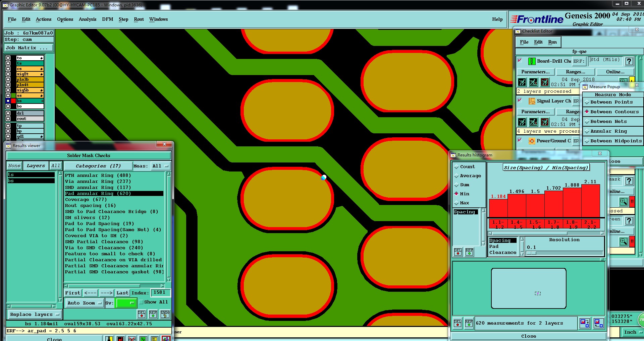The height and width of the screenshot is (341, 644).
Task: Click green drill icon of Board-Drill Checks
Action: 532,61
